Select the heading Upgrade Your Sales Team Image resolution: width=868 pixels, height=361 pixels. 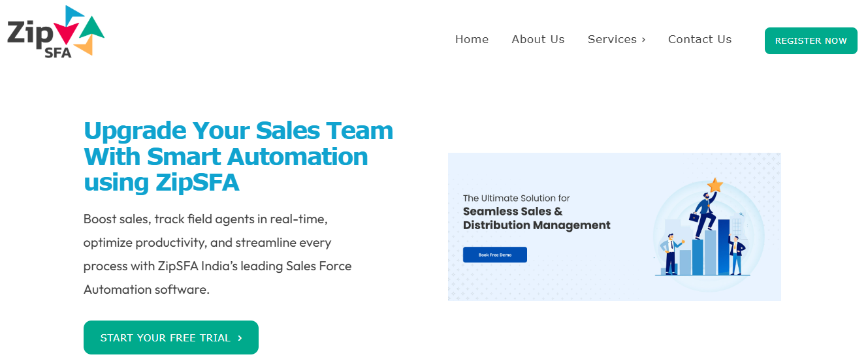(239, 157)
